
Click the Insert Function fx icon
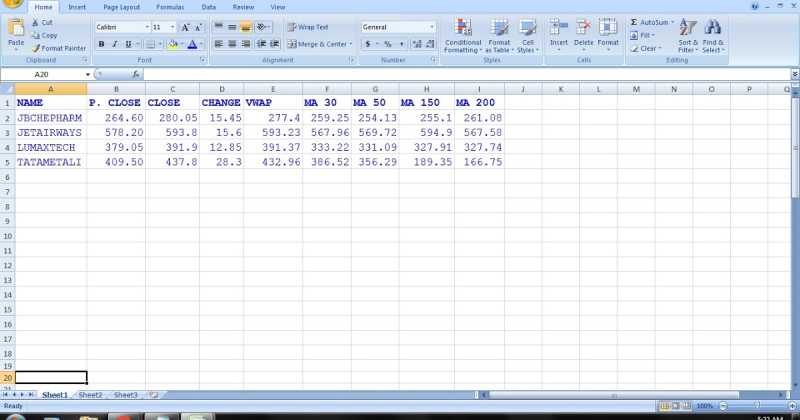tap(134, 75)
